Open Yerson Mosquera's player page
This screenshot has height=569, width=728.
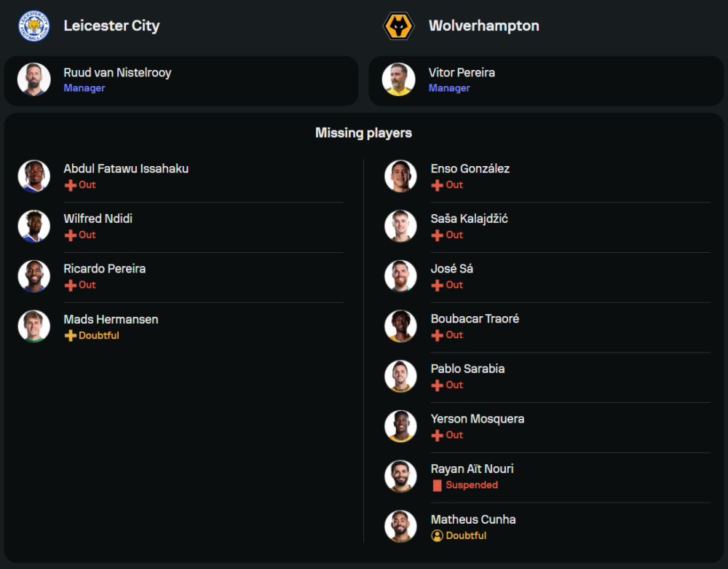(477, 419)
